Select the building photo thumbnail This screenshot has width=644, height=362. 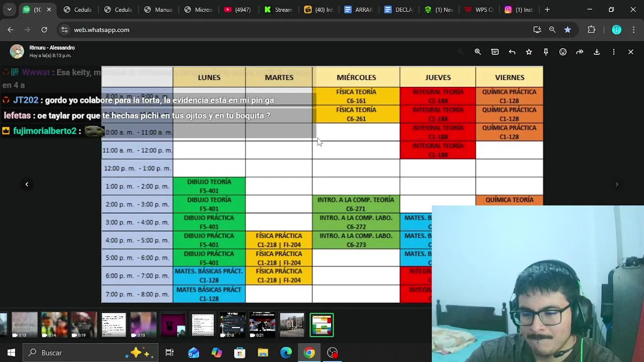pyautogui.click(x=292, y=325)
